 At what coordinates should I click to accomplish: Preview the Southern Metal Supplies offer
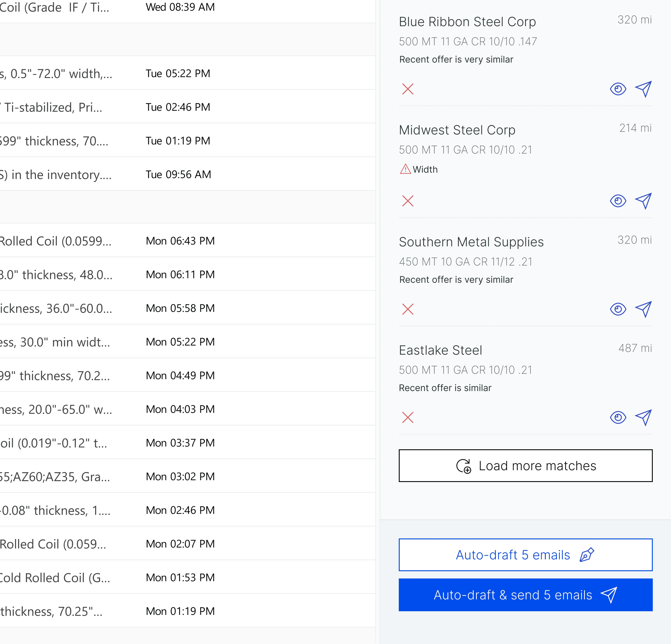[x=618, y=309]
